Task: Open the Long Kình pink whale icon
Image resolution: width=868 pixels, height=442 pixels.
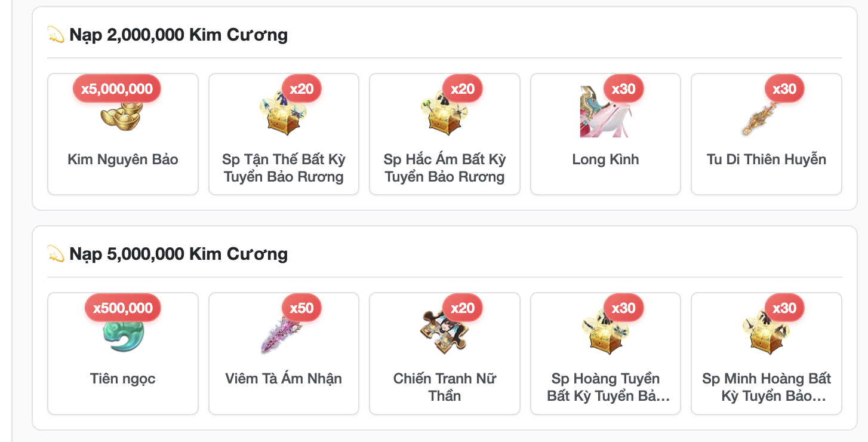Action: [x=605, y=112]
